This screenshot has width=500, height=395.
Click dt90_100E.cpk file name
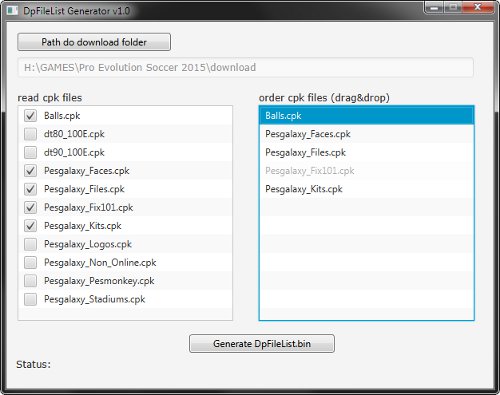pos(74,152)
